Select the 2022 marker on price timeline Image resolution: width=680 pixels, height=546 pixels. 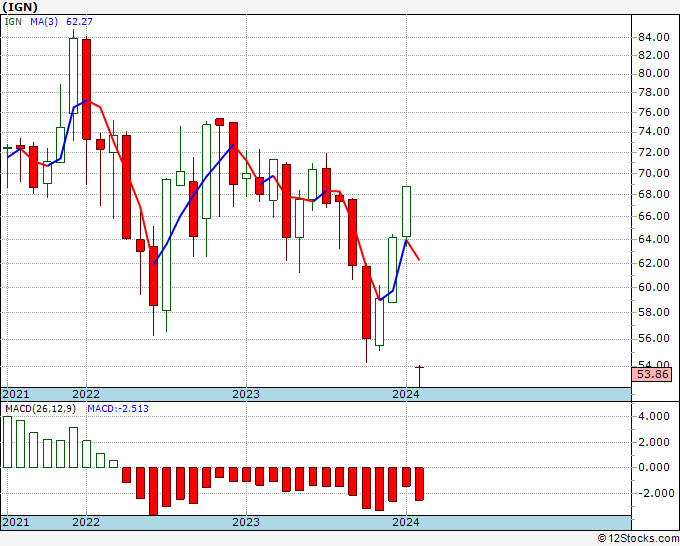pos(86,394)
